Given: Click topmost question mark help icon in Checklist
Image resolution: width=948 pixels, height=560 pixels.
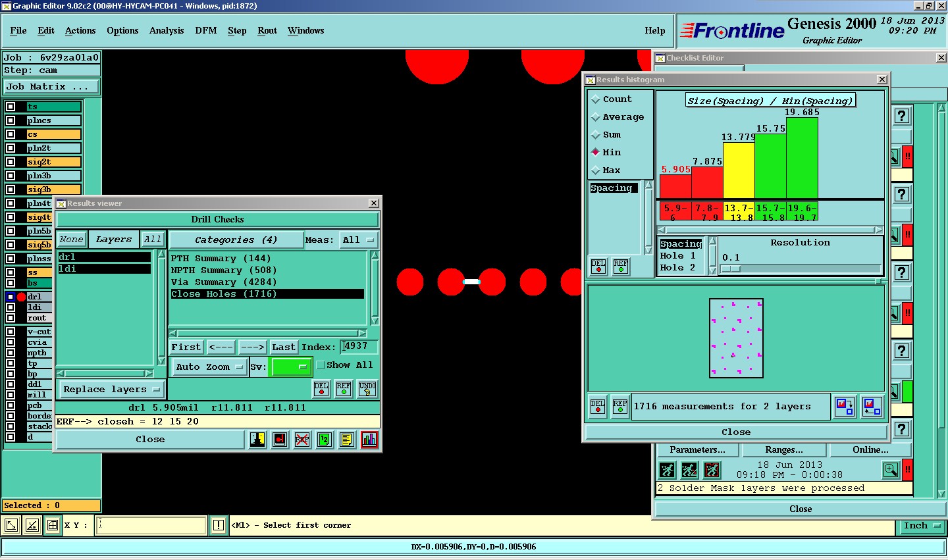Looking at the screenshot, I should (x=902, y=116).
